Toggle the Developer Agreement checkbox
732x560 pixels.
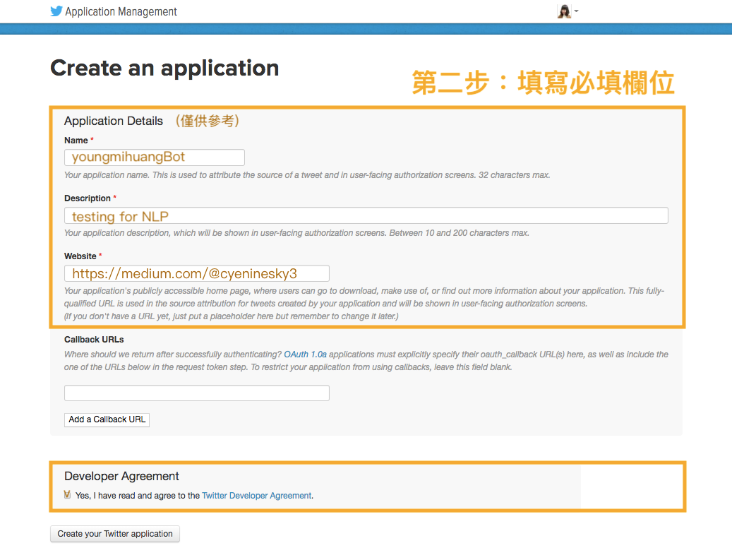pos(68,494)
